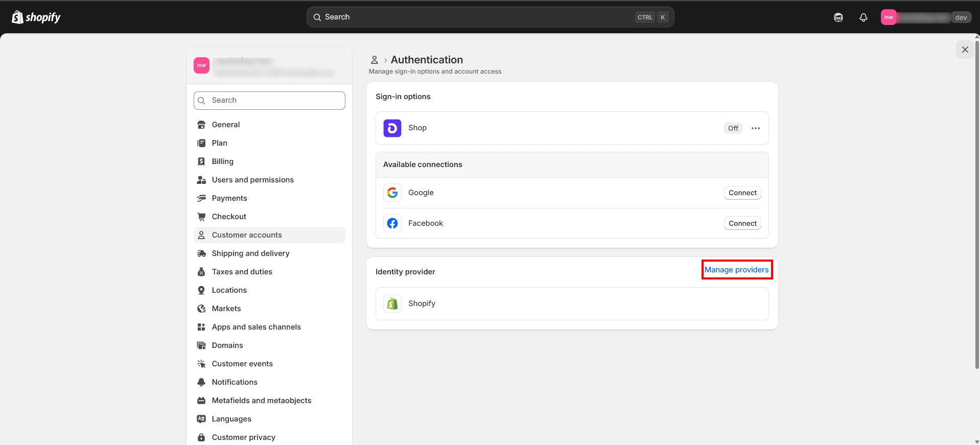980x445 pixels.
Task: Open Metafields and metaobjects
Action: (269, 401)
